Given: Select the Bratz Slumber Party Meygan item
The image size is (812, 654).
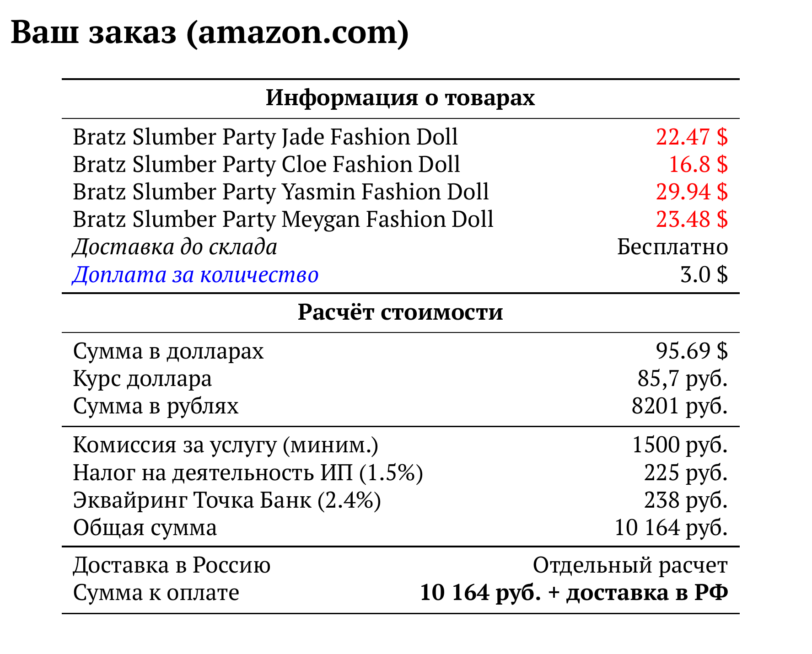Looking at the screenshot, I should 283,220.
